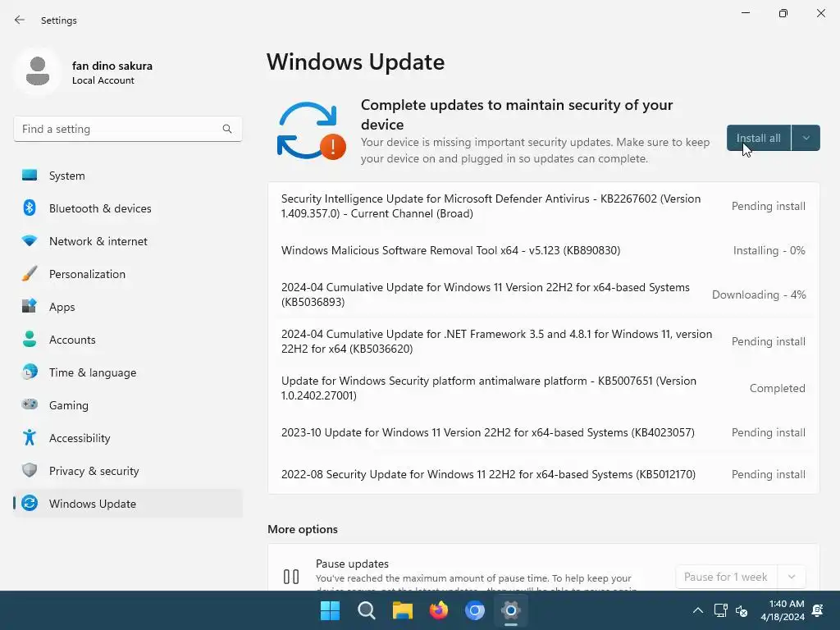Go to Network & internet settings

[128, 240]
